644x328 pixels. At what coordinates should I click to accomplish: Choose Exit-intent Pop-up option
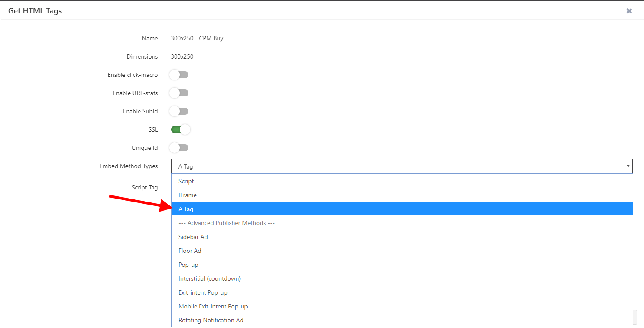402,292
